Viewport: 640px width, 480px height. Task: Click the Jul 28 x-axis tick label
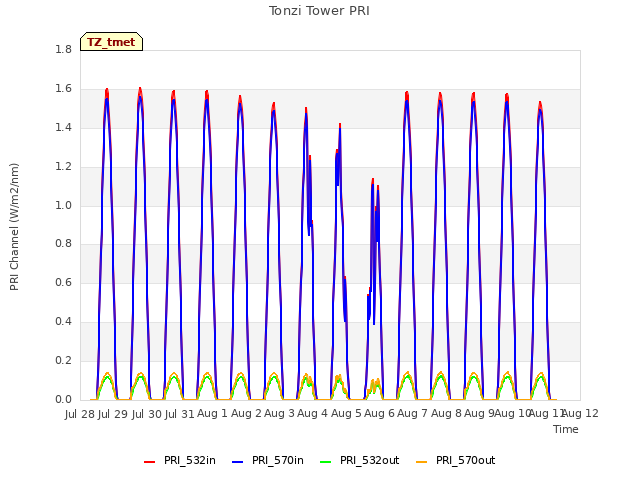click(80, 414)
